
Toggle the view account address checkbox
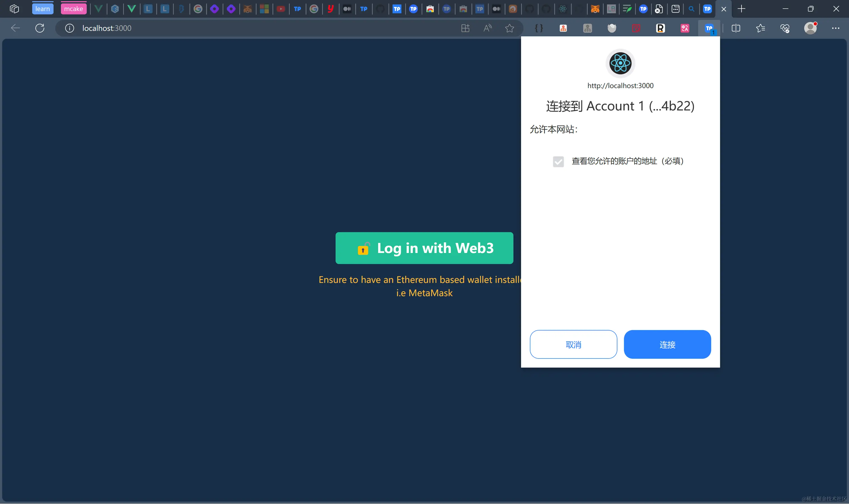558,161
